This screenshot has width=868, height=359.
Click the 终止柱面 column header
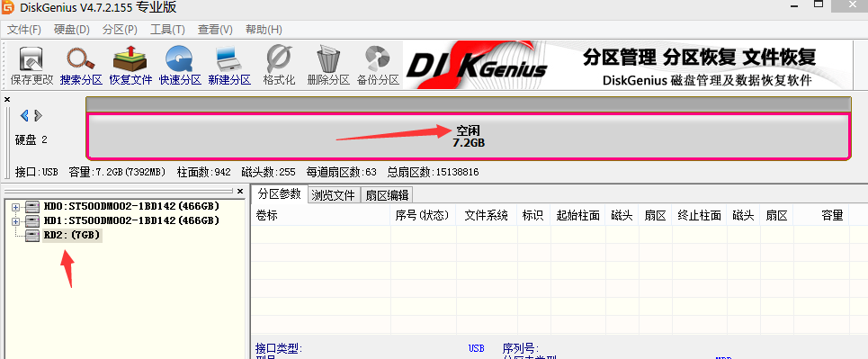pyautogui.click(x=699, y=216)
